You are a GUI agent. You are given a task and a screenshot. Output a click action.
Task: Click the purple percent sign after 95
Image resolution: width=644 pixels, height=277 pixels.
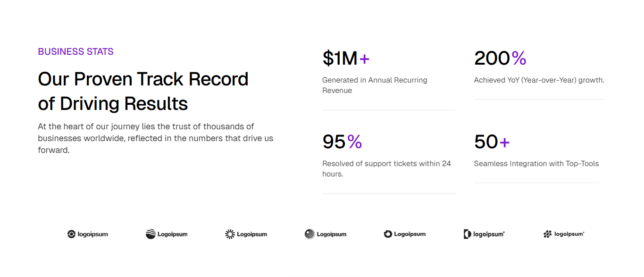click(355, 142)
